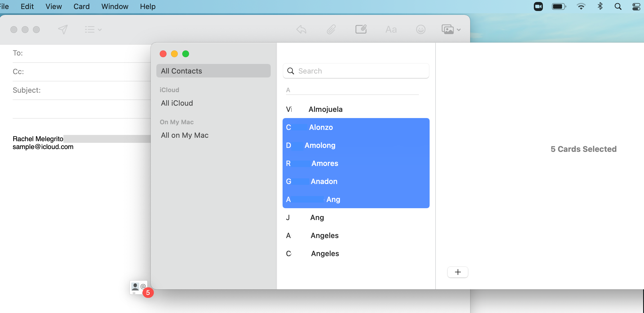Open Control Center in menu bar
This screenshot has width=644, height=313.
[636, 6]
